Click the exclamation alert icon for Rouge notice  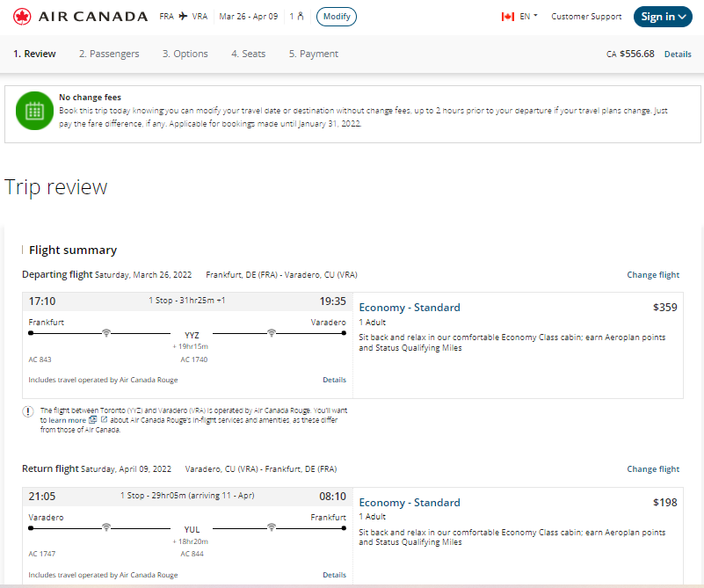[28, 411]
